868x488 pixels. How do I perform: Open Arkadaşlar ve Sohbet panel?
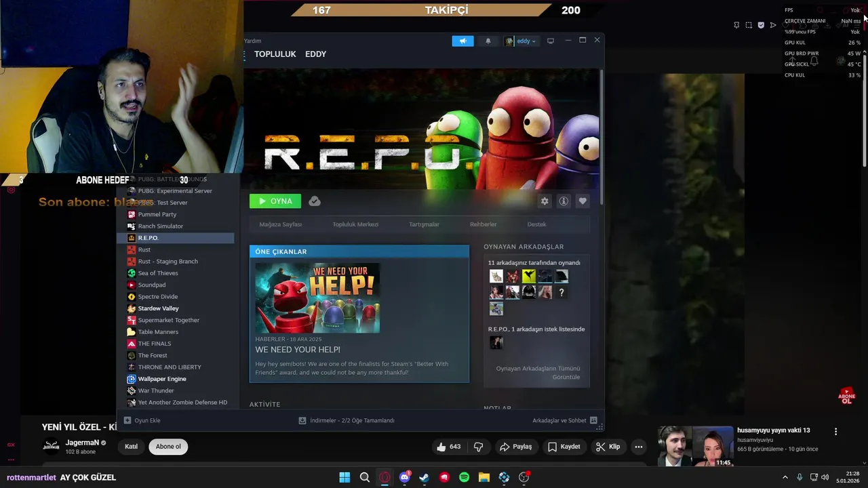[x=564, y=420]
